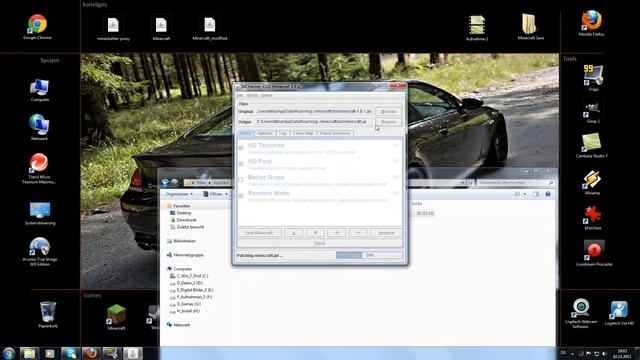Screen dimensions: 640x360
Task: Open the Minecraft Save folder icon
Action: (x=531, y=27)
